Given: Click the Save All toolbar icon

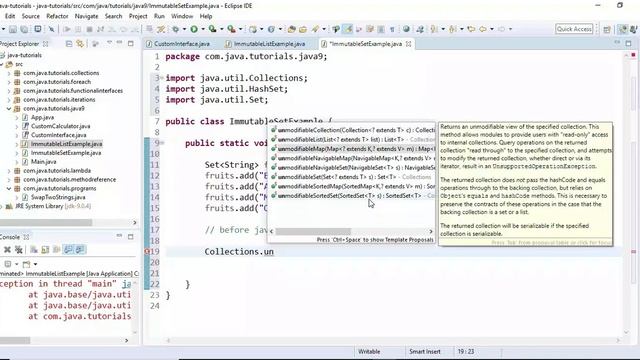Looking at the screenshot, I should (24, 29).
